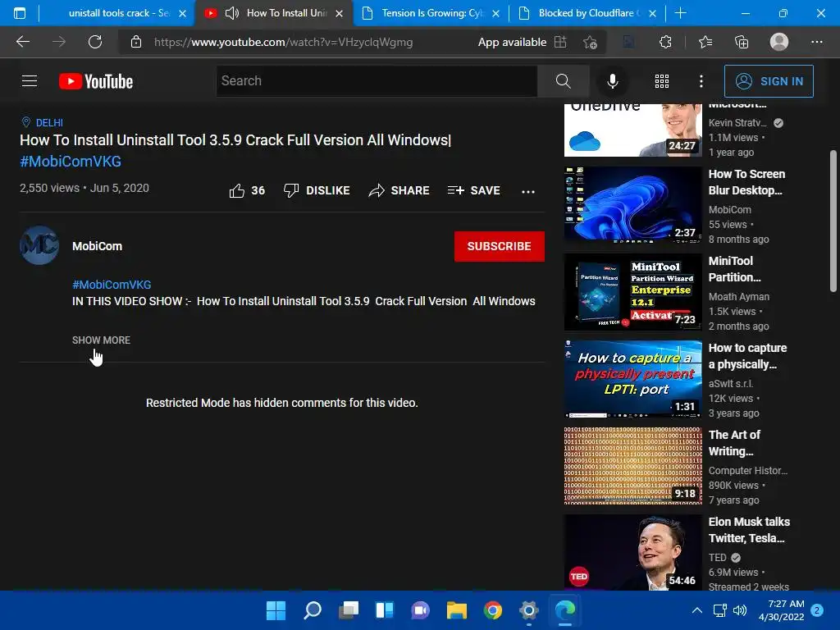Start voice search with the microphone icon
Screen dimensions: 840x630
pyautogui.click(x=612, y=81)
